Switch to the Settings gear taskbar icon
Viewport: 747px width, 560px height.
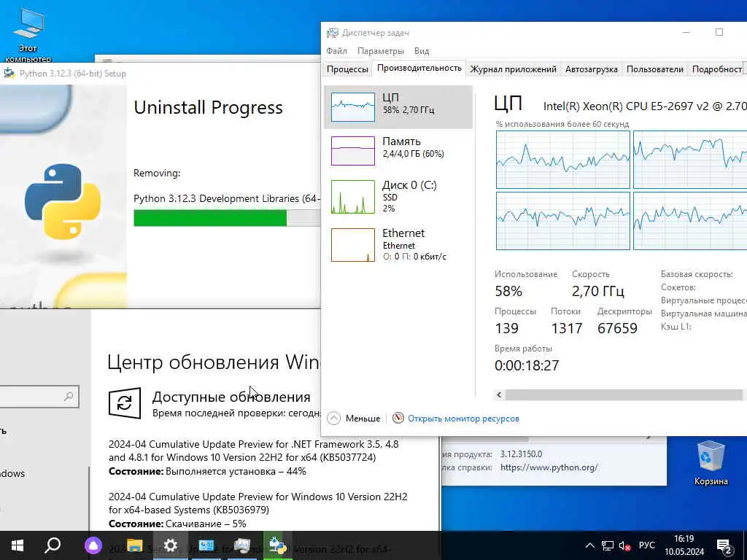pos(170,545)
